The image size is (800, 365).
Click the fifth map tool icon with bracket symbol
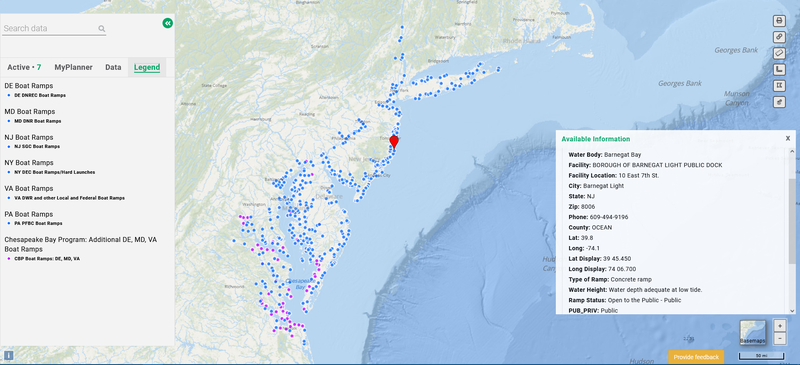779,85
